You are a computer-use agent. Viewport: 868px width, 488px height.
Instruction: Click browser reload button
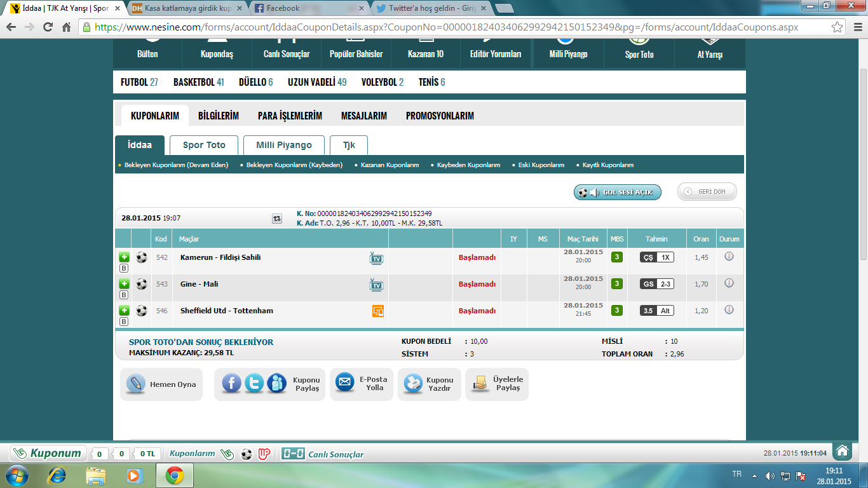(48, 27)
